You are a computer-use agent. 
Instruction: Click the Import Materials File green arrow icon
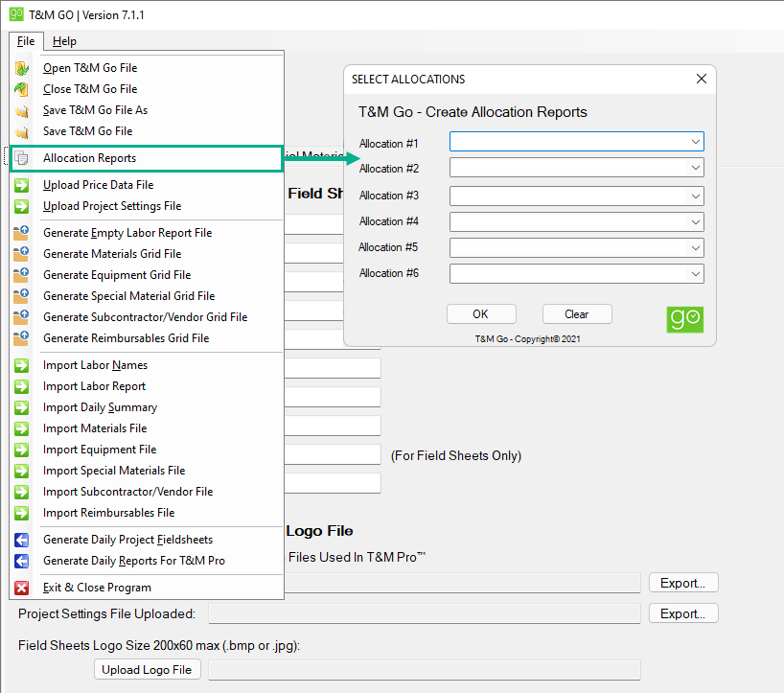pyautogui.click(x=21, y=428)
